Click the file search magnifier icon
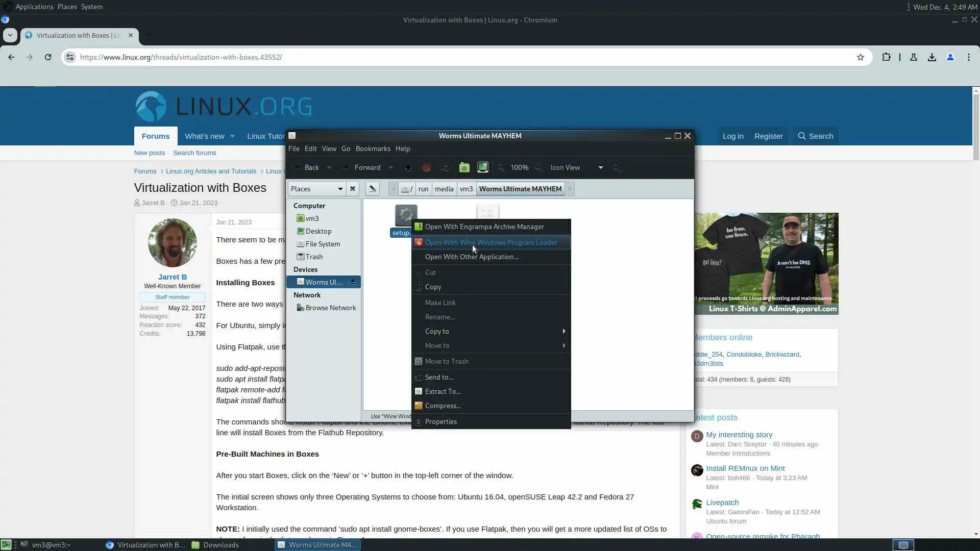Image resolution: width=980 pixels, height=551 pixels. tap(617, 167)
